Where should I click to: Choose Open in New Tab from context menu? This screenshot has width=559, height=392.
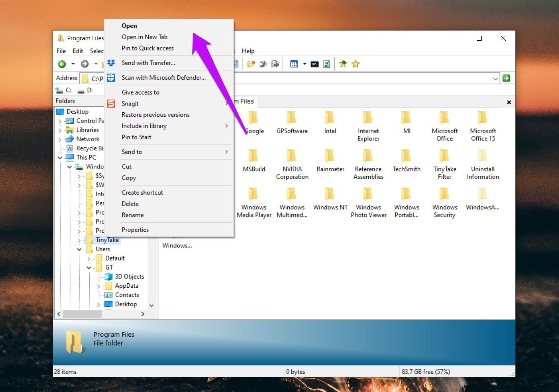(145, 37)
